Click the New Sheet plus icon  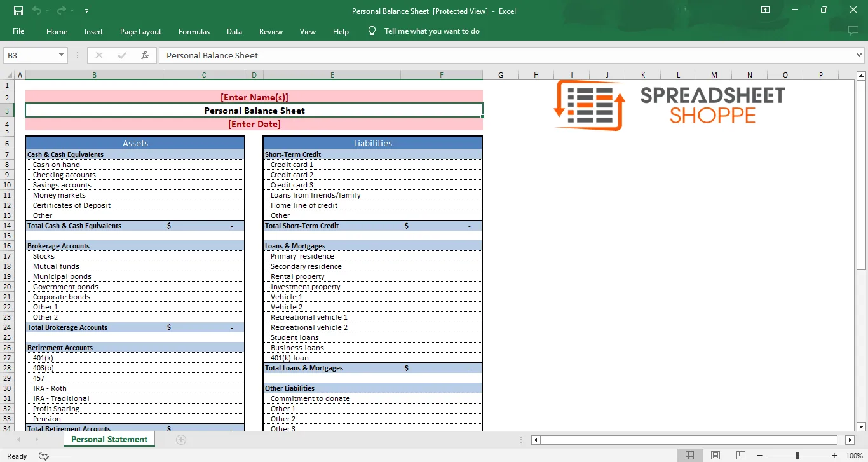click(x=181, y=439)
